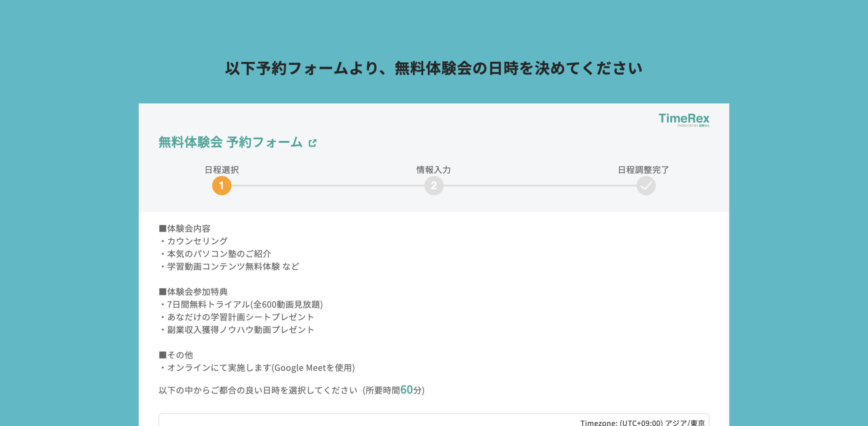
Task: Click the page heading 以下予約フォームより
Action: pos(434,68)
